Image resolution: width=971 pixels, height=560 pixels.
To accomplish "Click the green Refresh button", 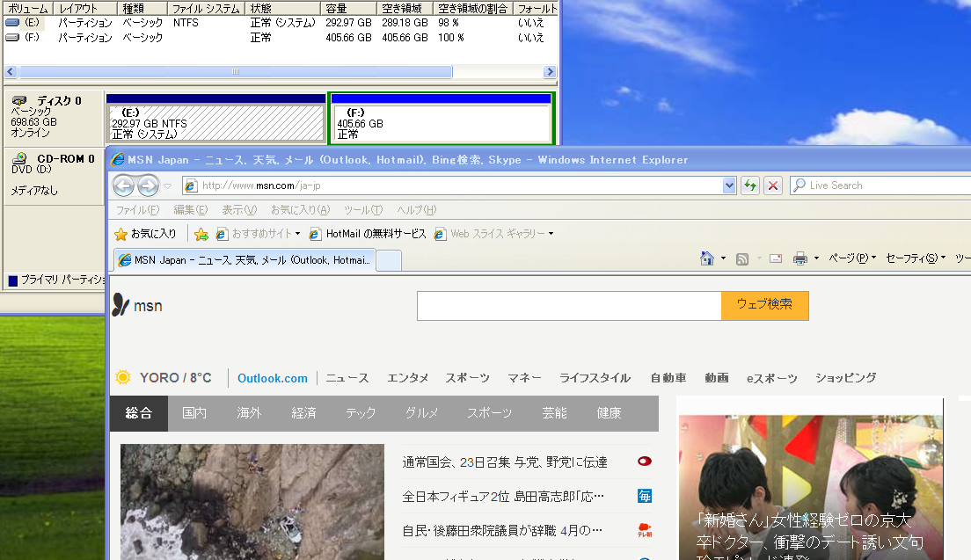I will click(750, 185).
